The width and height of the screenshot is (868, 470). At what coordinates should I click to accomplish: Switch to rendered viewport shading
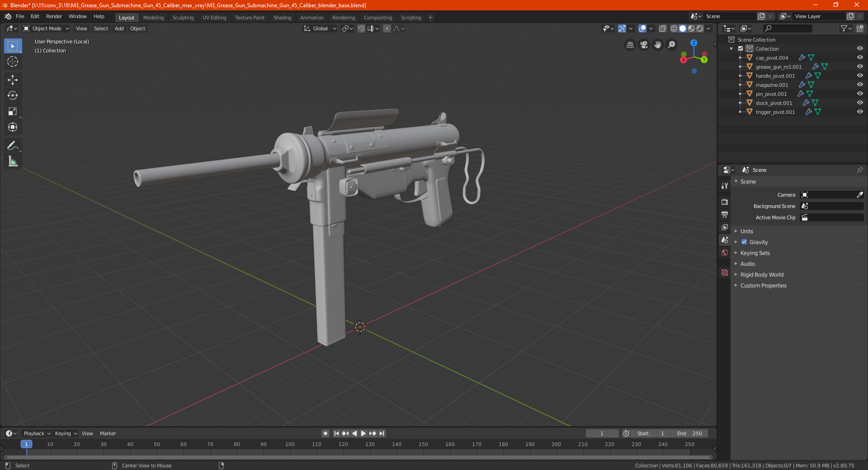click(700, 28)
